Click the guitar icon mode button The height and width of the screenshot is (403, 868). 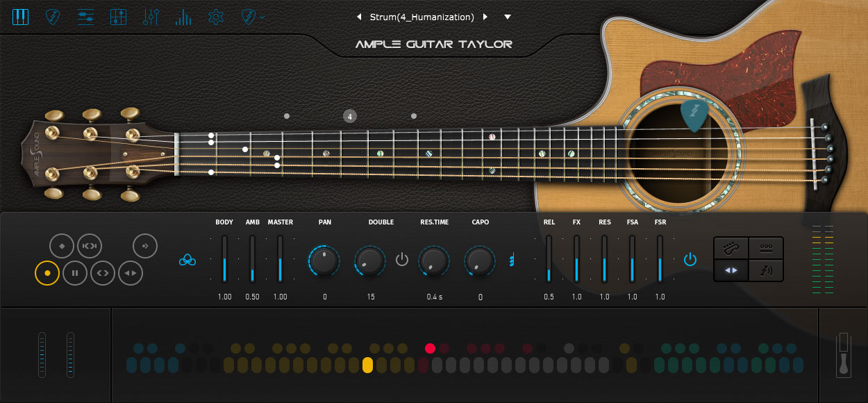click(x=731, y=248)
